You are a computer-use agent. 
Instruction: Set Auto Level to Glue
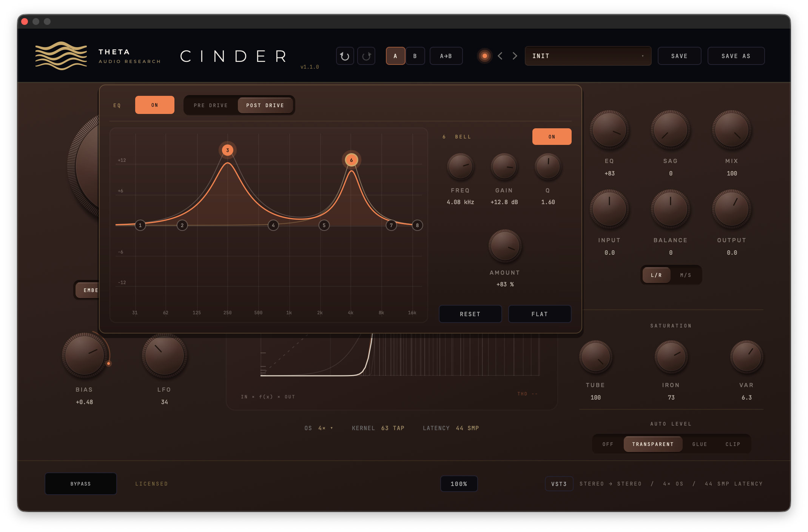[x=700, y=444]
